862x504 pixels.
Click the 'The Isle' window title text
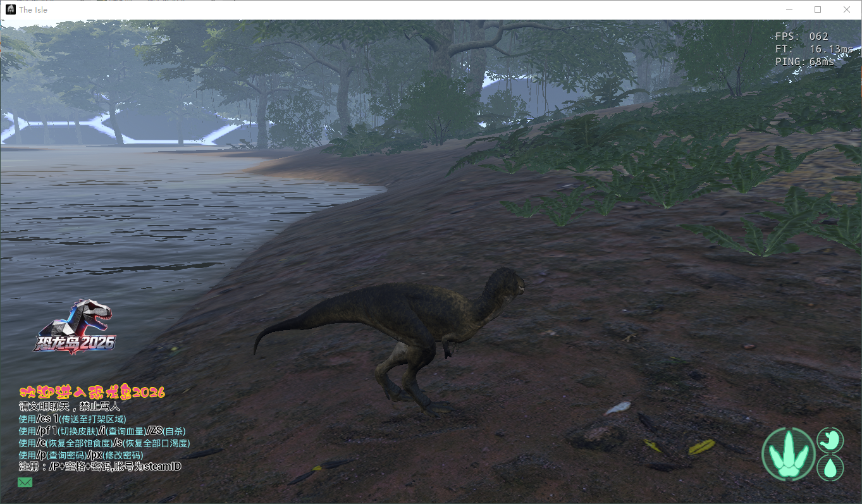point(33,9)
